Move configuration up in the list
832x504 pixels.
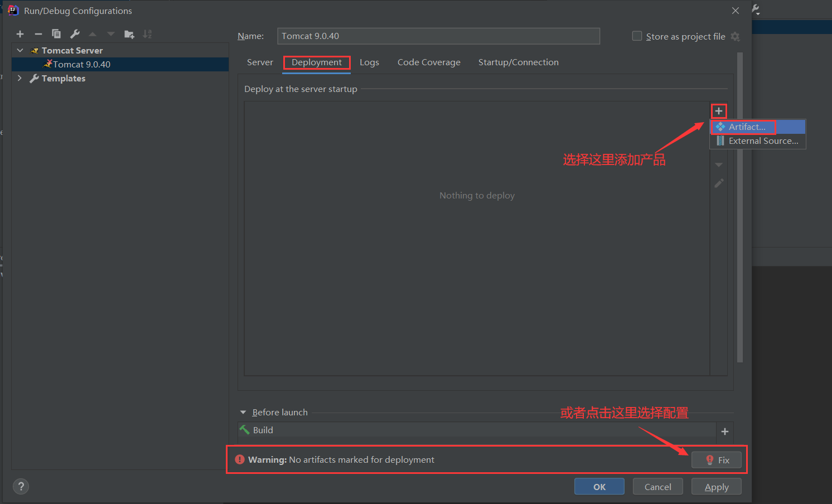[x=93, y=34]
